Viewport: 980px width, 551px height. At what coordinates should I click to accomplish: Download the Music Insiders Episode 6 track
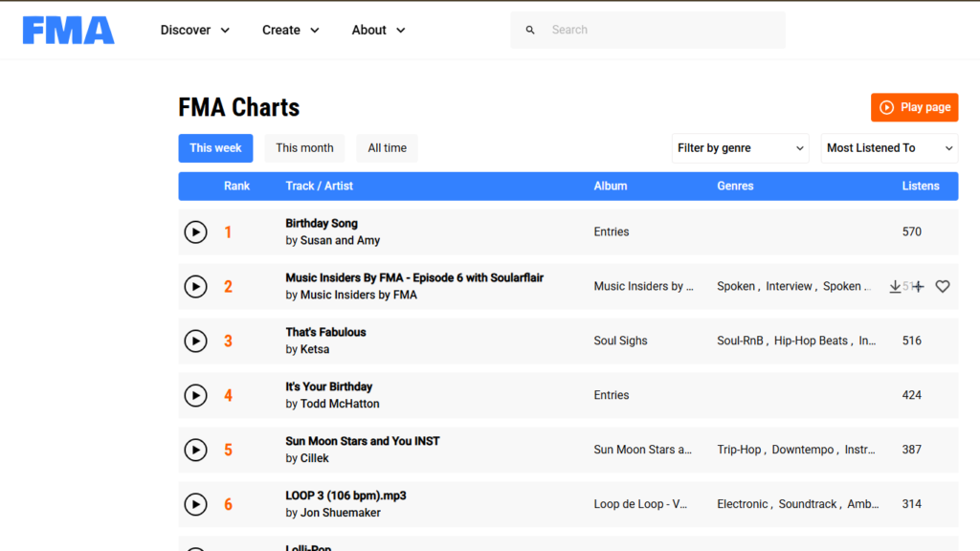tap(895, 286)
